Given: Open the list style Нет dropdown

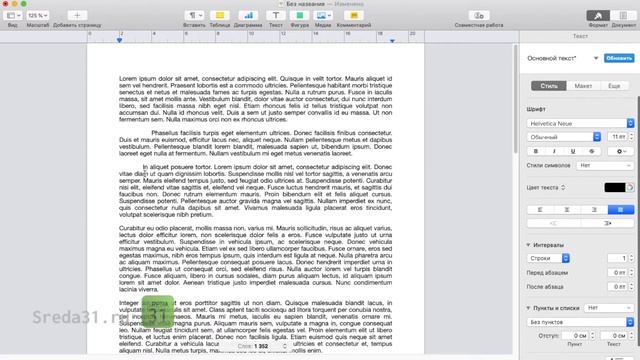Looking at the screenshot, I should 609,308.
